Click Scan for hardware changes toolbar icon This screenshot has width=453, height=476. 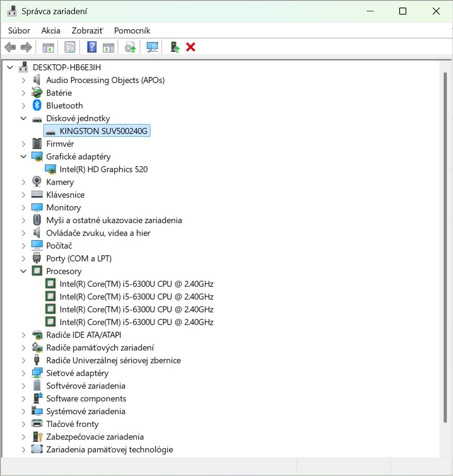point(152,47)
